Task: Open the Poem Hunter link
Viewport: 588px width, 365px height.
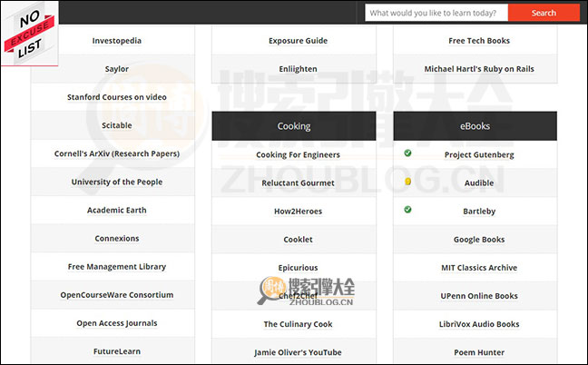Action: point(479,352)
